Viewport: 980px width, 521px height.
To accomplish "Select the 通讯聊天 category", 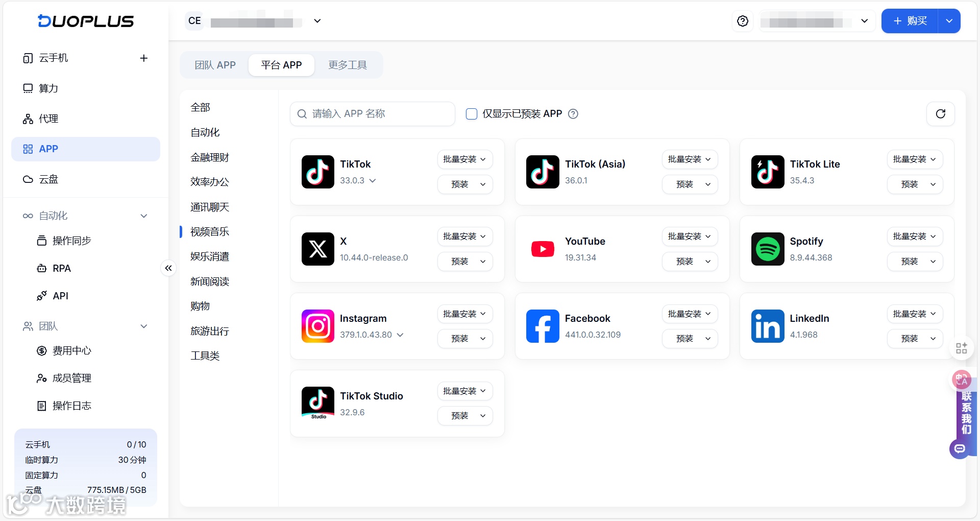I will pyautogui.click(x=210, y=207).
